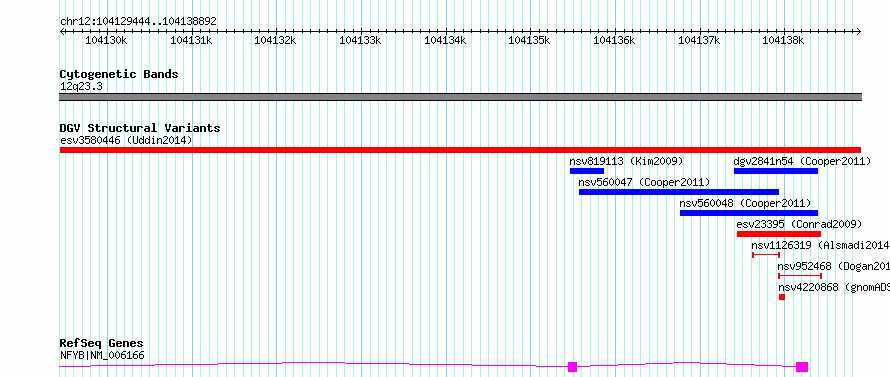
Task: Click the nsv952468 thin red variant
Action: pyautogui.click(x=800, y=276)
